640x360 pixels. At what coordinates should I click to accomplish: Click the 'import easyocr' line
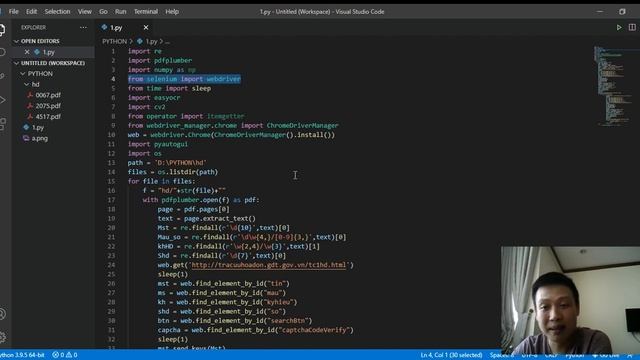[x=154, y=98]
